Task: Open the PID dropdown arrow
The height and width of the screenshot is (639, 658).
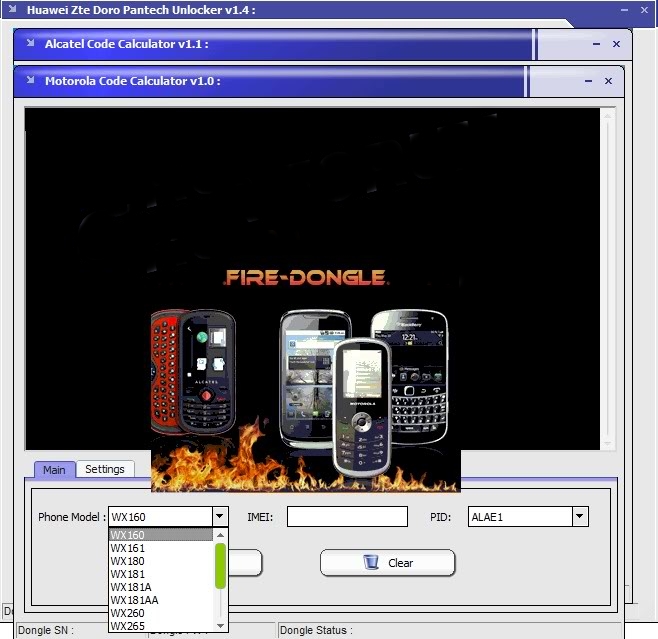Action: coord(580,516)
